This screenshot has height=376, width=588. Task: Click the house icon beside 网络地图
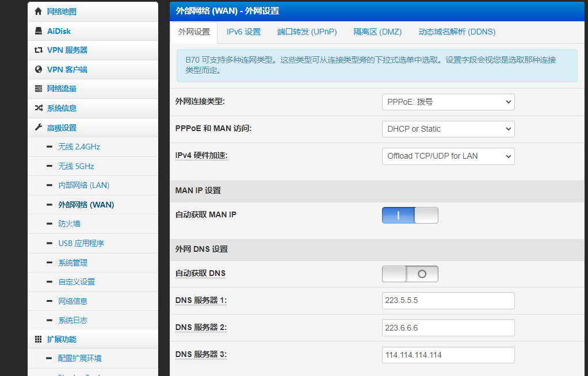[x=38, y=11]
